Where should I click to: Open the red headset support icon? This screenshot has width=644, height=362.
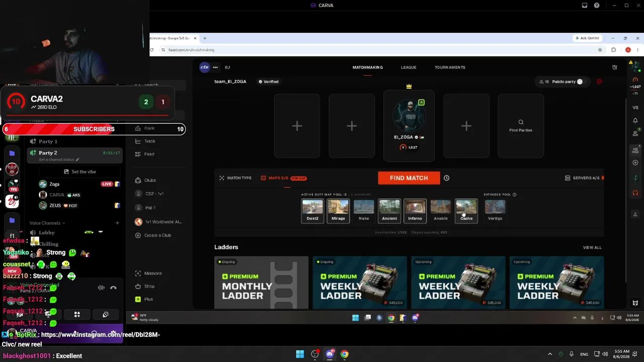[x=635, y=193]
